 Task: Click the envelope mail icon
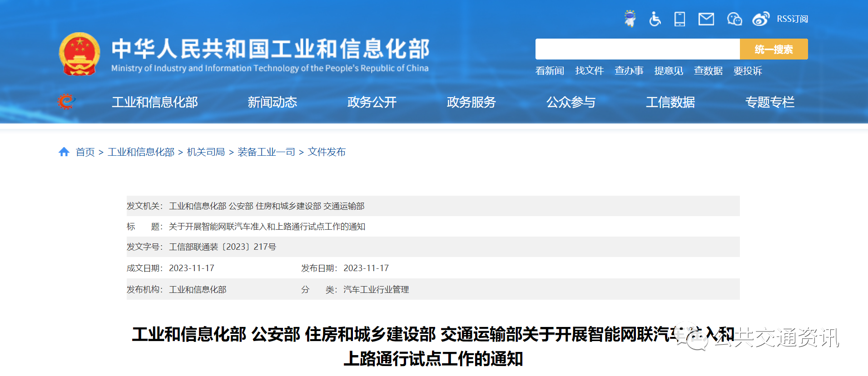pyautogui.click(x=706, y=19)
